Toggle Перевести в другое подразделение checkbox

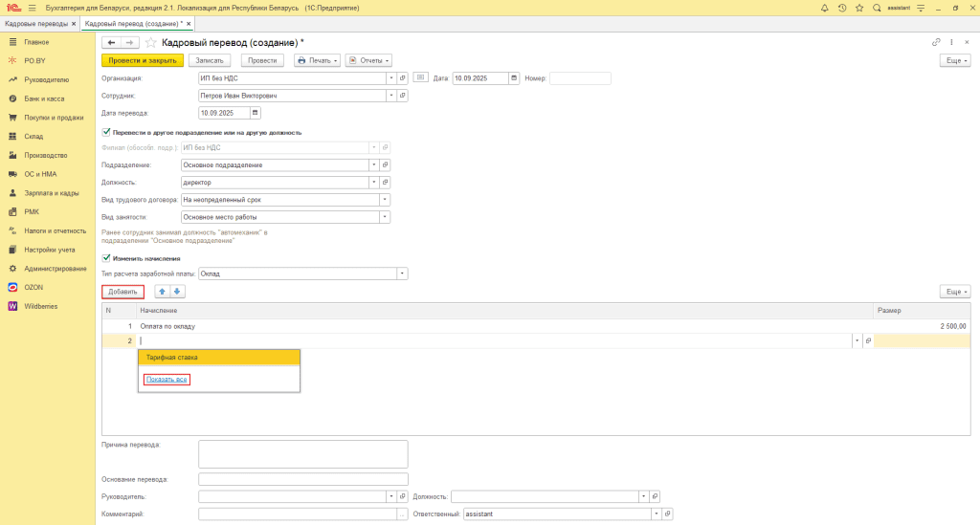pos(106,132)
